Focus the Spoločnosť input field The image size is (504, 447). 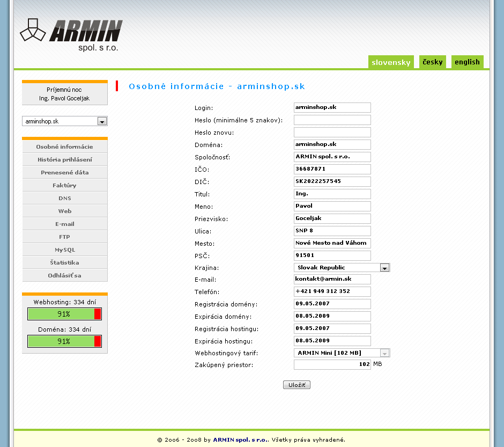click(332, 157)
